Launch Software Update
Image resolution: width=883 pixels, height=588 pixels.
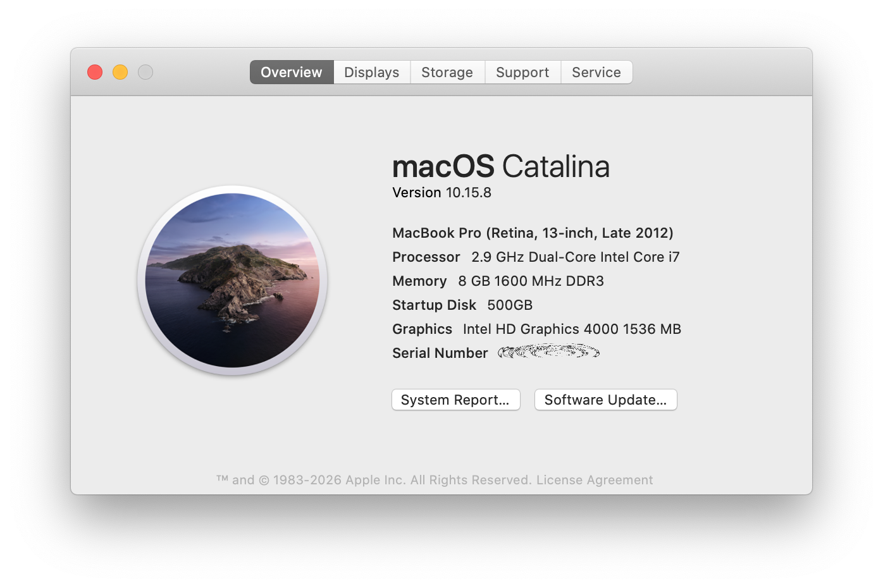point(605,400)
